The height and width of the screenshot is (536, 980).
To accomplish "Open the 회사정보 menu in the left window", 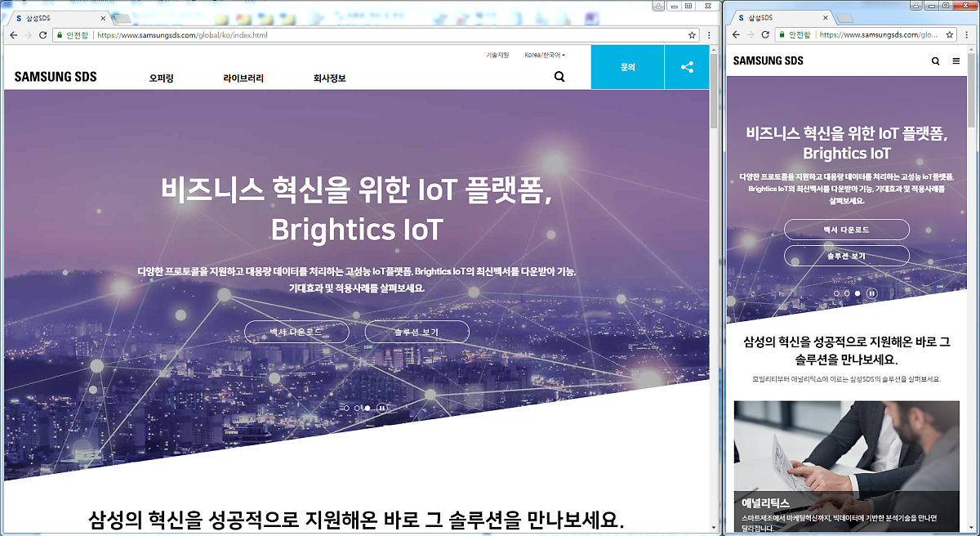I will [x=329, y=78].
